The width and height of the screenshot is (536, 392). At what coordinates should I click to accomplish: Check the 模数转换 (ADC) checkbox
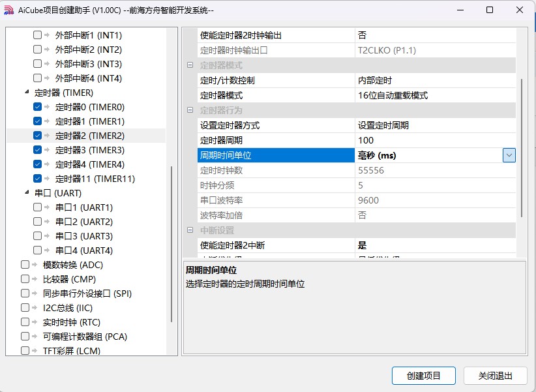point(25,265)
